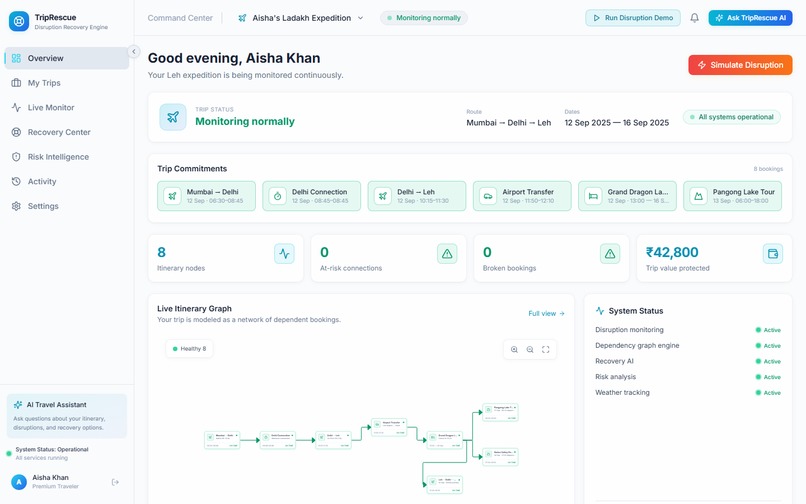Zoom out on the itinerary graph
This screenshot has height=504, width=806.
[x=530, y=350]
